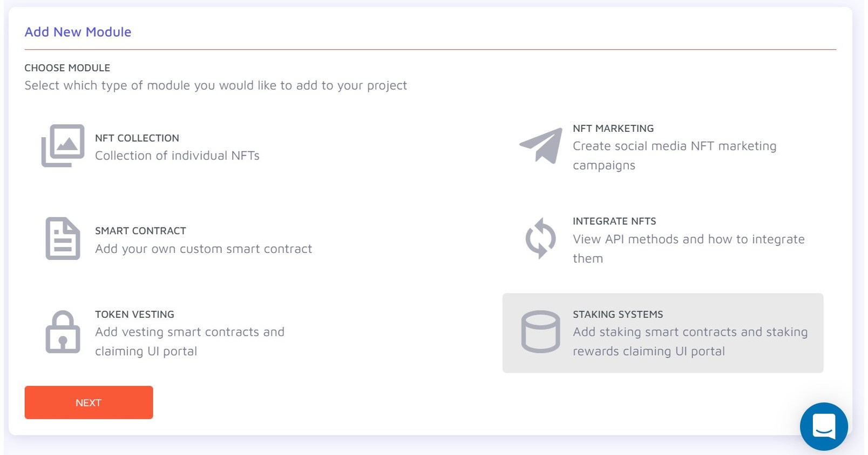This screenshot has width=868, height=455.
Task: Select the highlighted Staking Systems module
Action: click(x=662, y=332)
